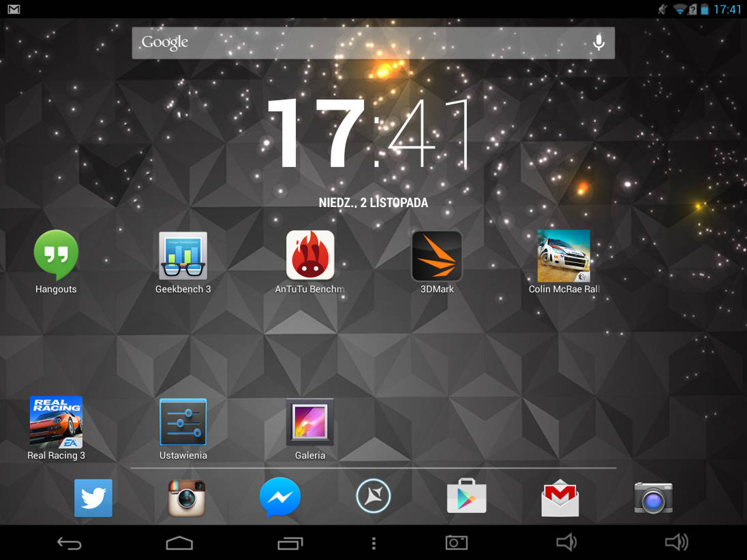
Task: Tap the status bar clock 17:41
Action: tap(727, 9)
